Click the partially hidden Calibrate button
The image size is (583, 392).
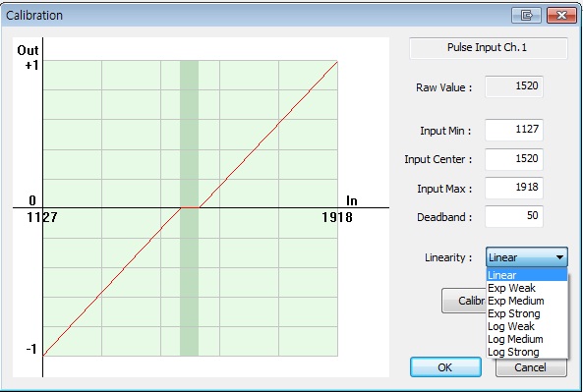[464, 301]
